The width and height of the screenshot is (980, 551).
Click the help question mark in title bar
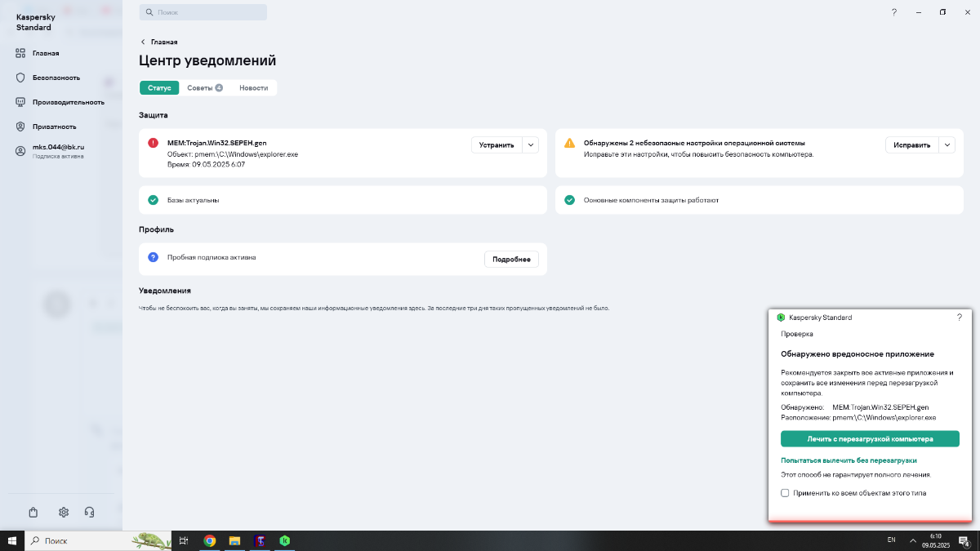click(894, 12)
